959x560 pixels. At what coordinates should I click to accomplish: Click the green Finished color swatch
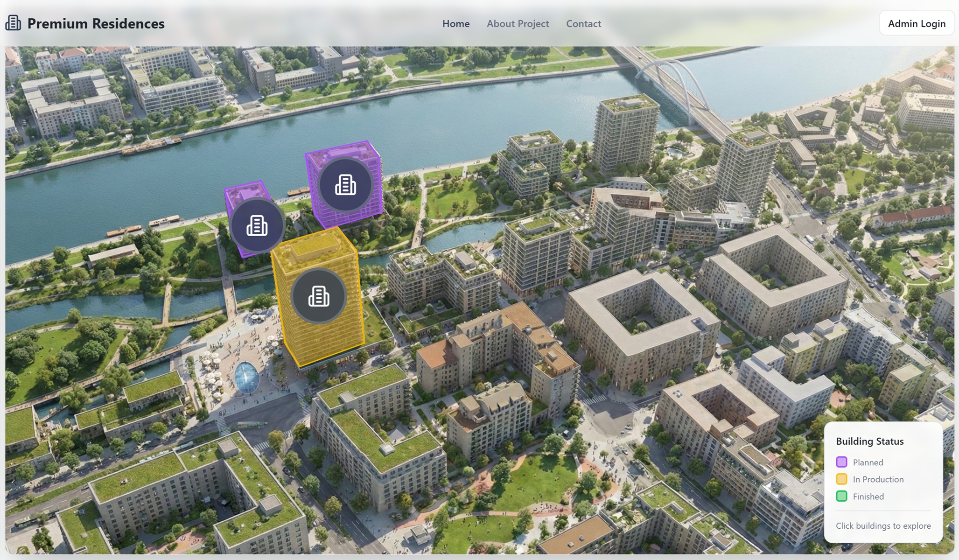841,496
